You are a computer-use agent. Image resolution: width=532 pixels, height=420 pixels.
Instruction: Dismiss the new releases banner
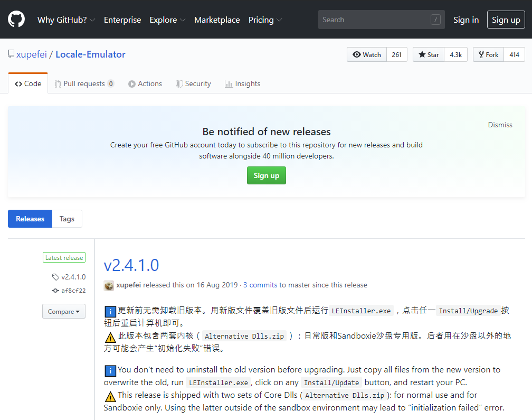[x=500, y=125]
